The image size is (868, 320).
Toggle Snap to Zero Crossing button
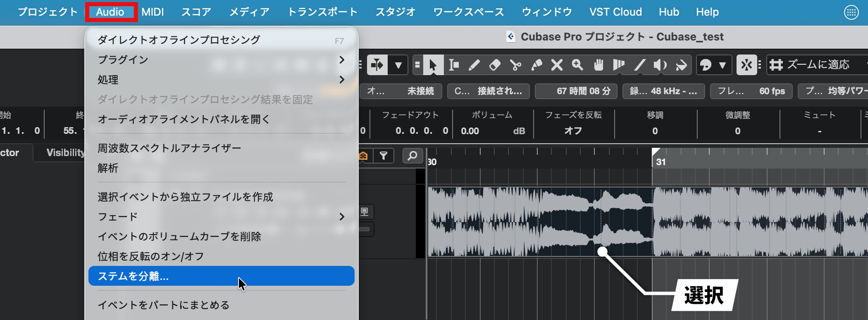pos(746,65)
